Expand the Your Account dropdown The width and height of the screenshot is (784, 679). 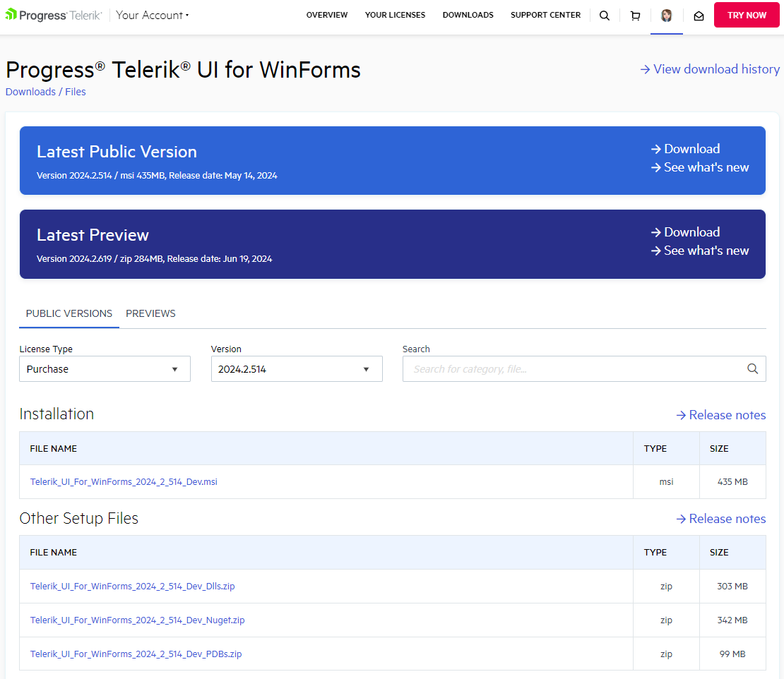[x=152, y=15]
